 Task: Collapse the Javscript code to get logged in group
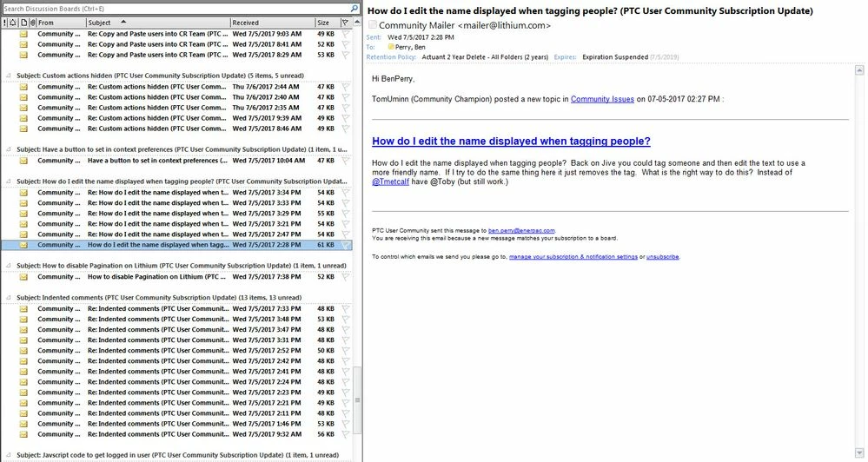coord(9,455)
